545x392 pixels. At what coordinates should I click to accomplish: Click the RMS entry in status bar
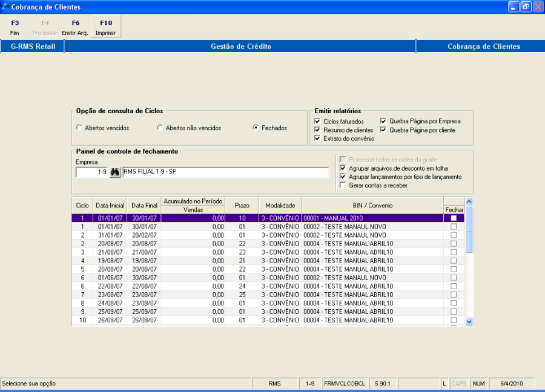[x=274, y=384]
